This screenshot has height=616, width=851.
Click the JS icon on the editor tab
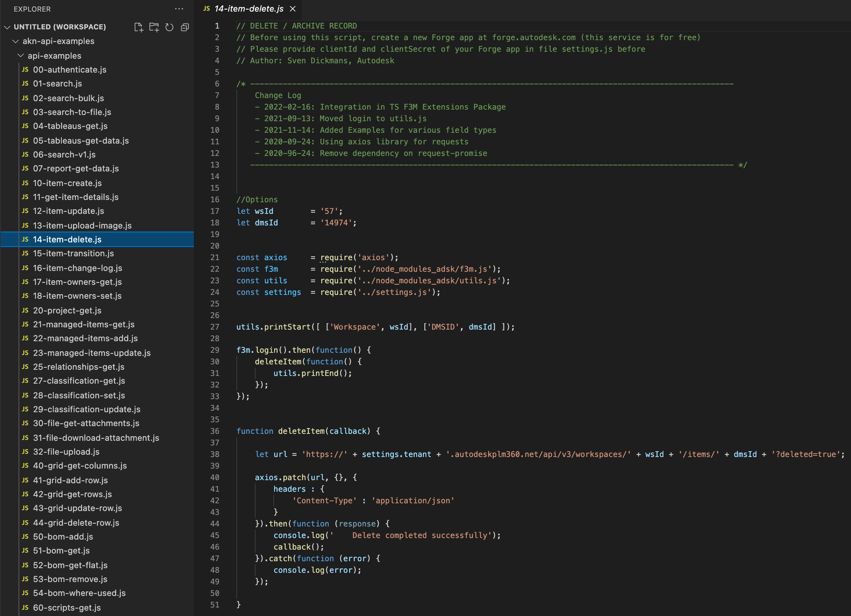tap(207, 8)
